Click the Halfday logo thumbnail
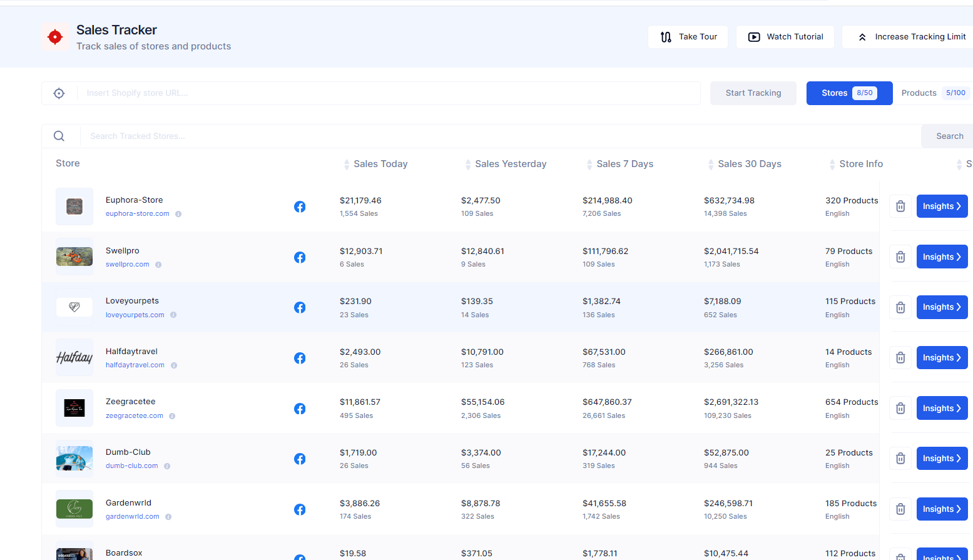973x560 pixels. pyautogui.click(x=74, y=357)
